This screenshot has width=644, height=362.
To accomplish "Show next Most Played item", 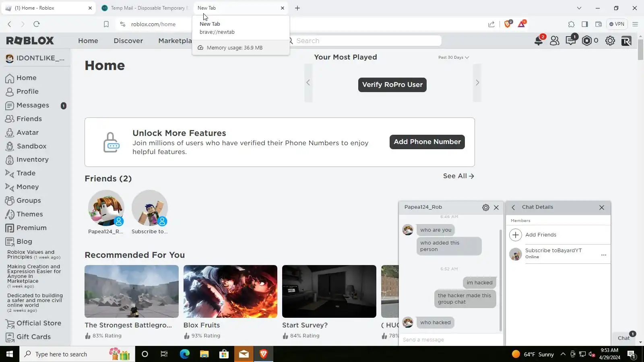I will point(477,83).
